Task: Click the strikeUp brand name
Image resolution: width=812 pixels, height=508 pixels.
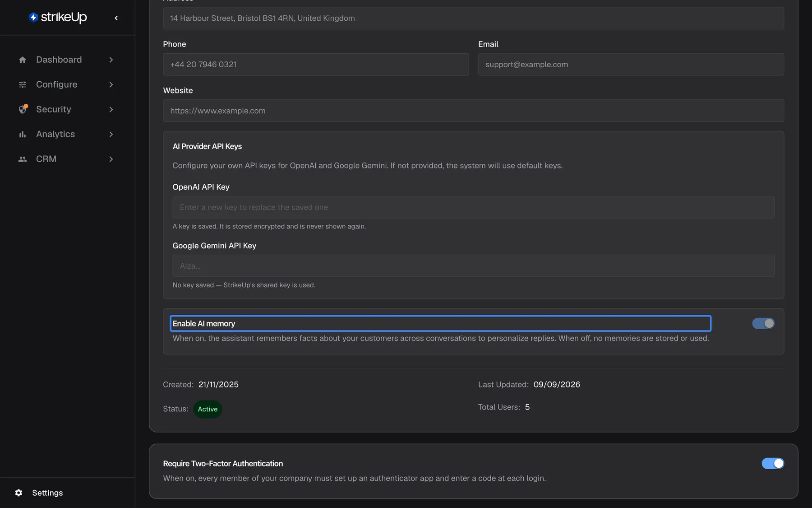Action: point(64,17)
